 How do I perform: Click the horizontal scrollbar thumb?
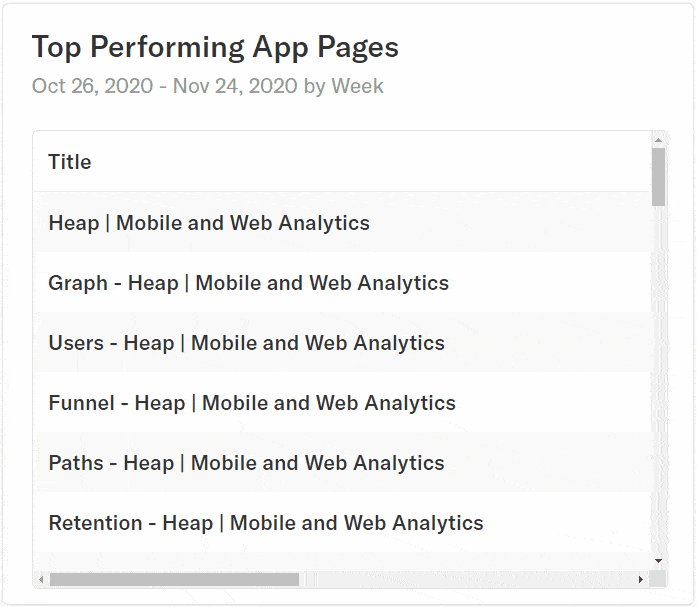point(174,579)
